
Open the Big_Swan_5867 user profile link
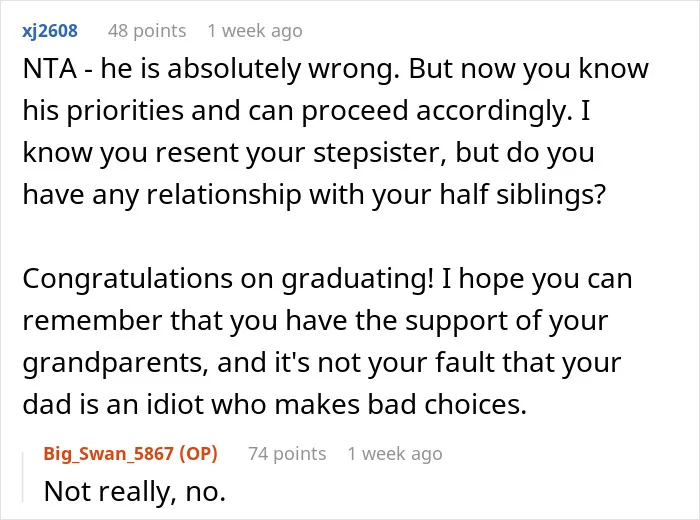tap(108, 453)
